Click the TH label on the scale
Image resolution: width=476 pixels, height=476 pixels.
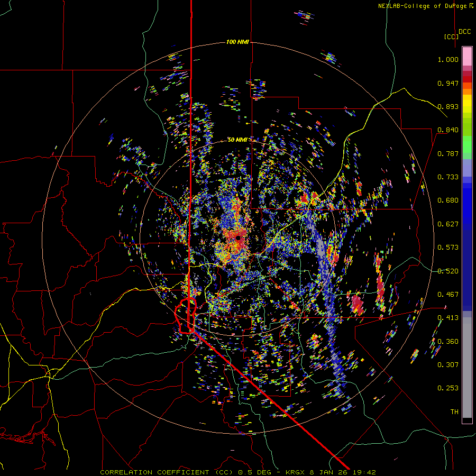[454, 412]
